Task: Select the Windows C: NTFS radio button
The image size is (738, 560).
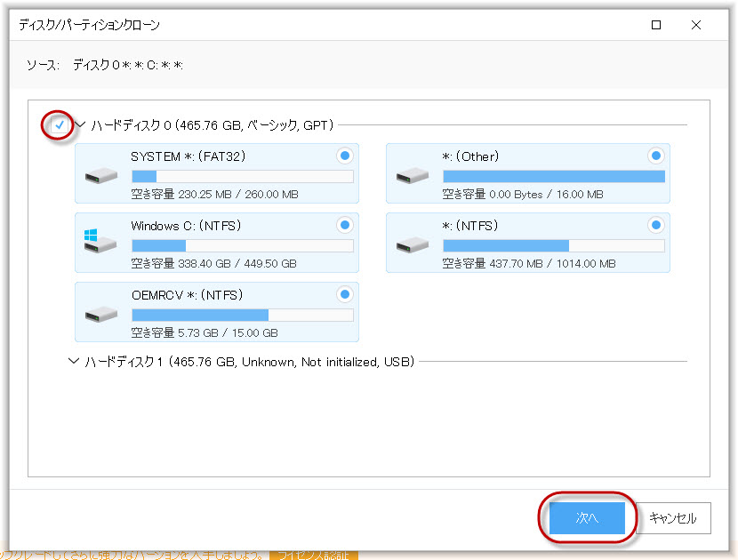Action: [345, 225]
